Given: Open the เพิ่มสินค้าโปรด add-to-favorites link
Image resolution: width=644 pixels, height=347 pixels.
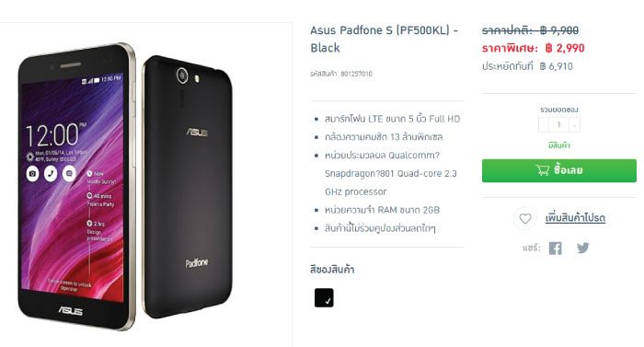Looking at the screenshot, I should tap(575, 218).
